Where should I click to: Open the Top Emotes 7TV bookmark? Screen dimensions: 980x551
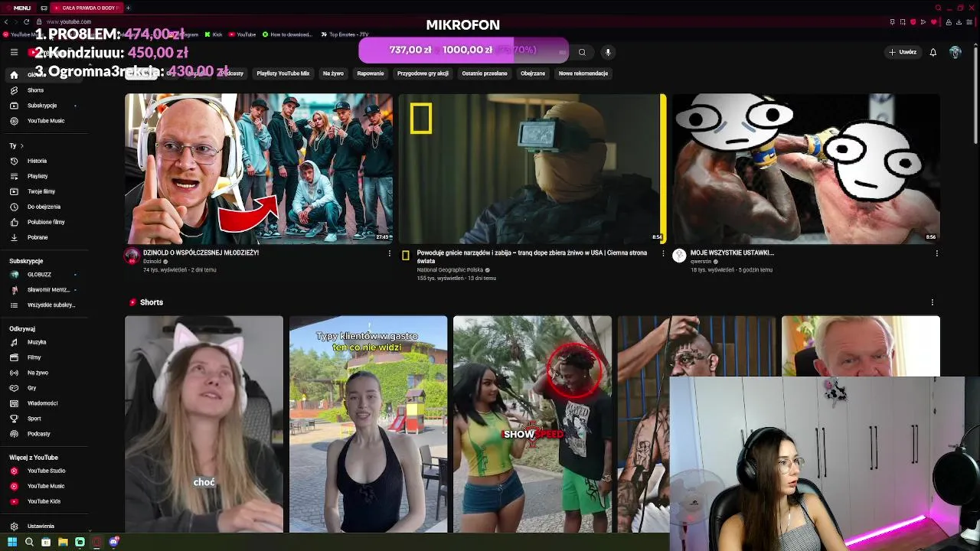[345, 34]
